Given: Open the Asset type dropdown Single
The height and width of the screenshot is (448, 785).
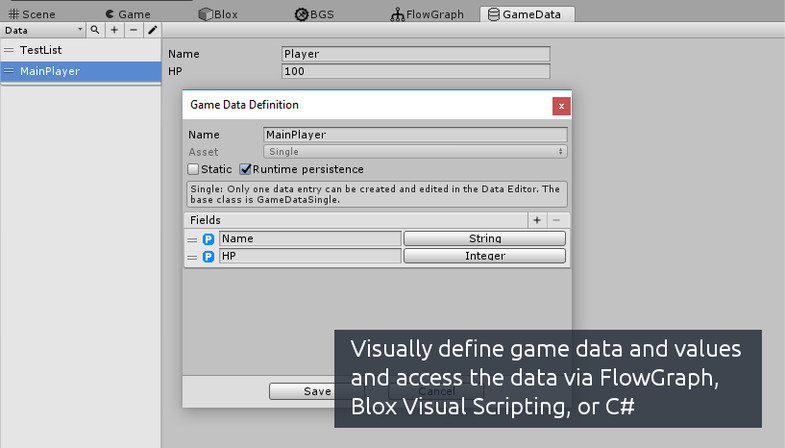Looking at the screenshot, I should [415, 151].
